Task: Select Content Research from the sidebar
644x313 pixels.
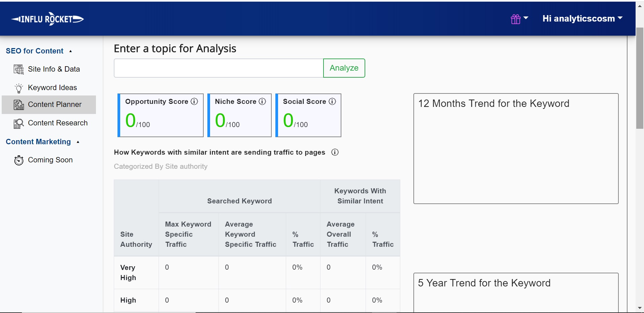Action: tap(58, 123)
